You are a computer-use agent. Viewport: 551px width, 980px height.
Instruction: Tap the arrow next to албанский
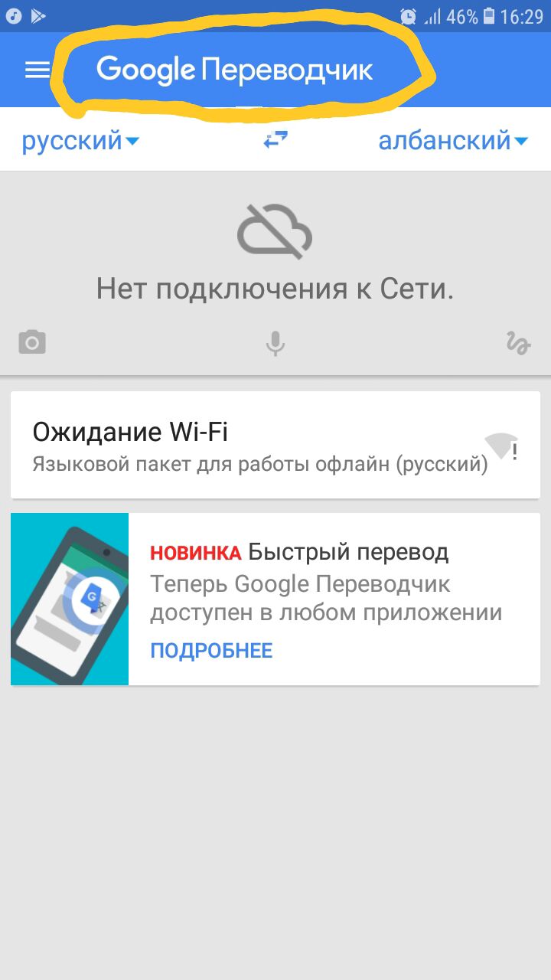click(521, 142)
